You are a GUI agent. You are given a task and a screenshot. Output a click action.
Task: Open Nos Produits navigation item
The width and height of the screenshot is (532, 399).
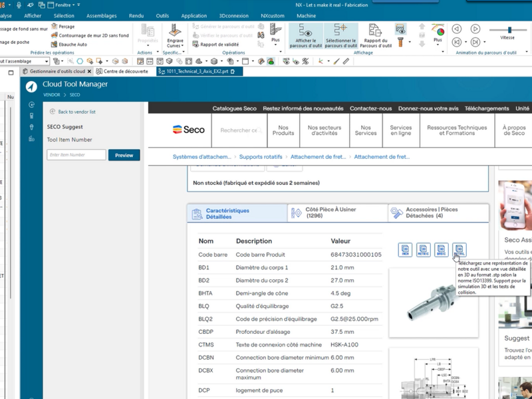tap(283, 130)
